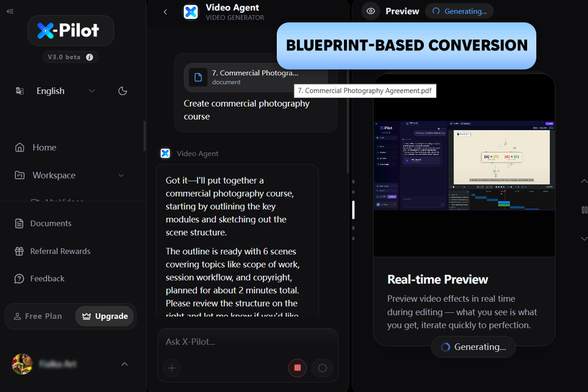Click the up chevron on right edge

coord(584,181)
